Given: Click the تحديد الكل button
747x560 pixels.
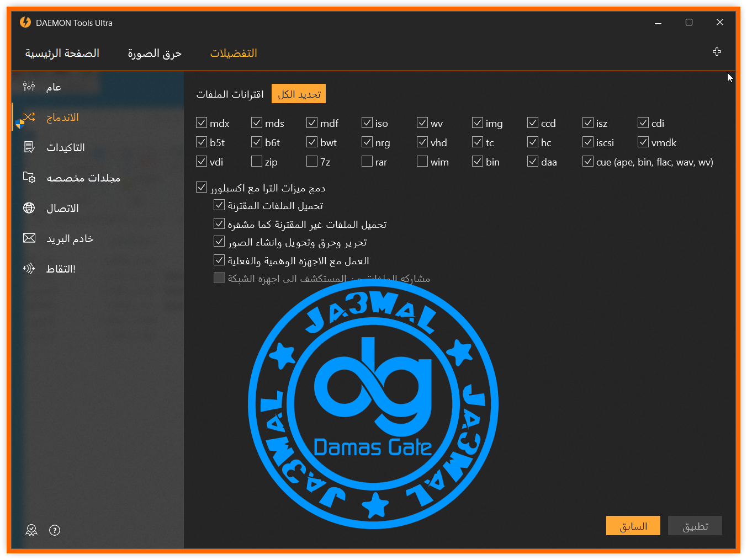Looking at the screenshot, I should [x=299, y=94].
